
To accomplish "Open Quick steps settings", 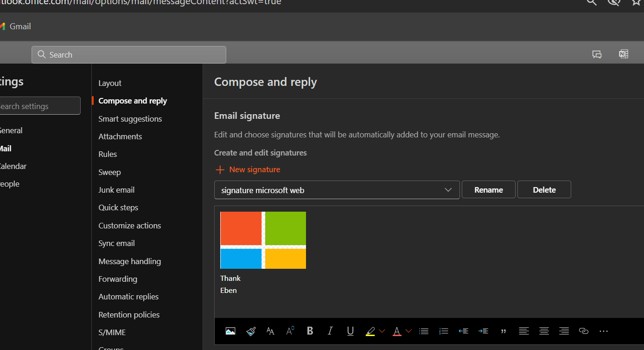I will coord(118,207).
